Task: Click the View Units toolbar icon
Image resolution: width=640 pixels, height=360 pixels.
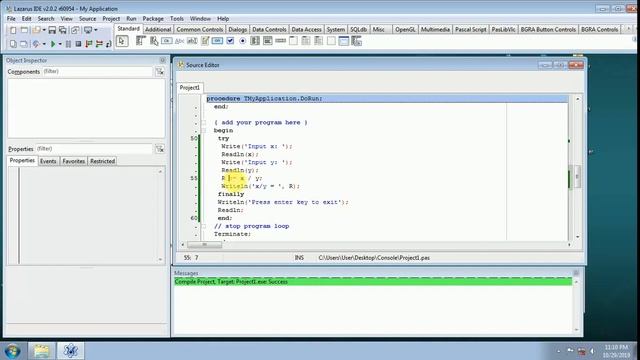Action: click(13, 44)
